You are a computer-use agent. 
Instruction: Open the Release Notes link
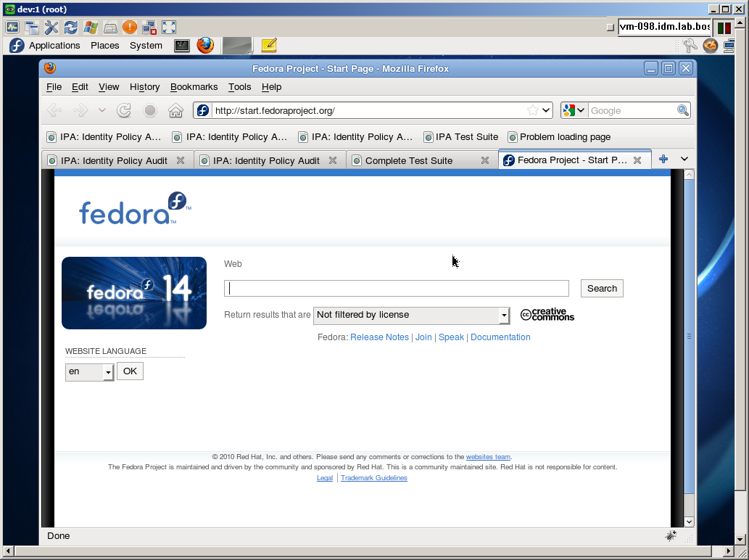pos(379,337)
